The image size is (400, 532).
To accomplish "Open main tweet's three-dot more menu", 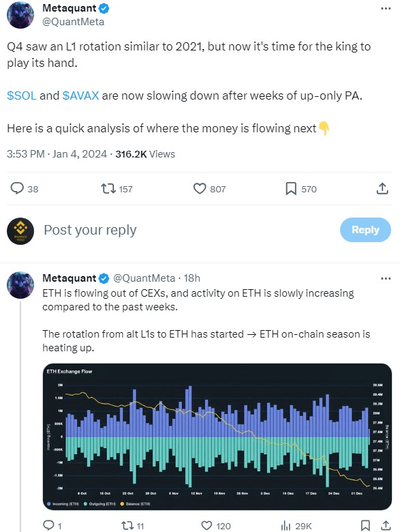I will coord(386,8).
